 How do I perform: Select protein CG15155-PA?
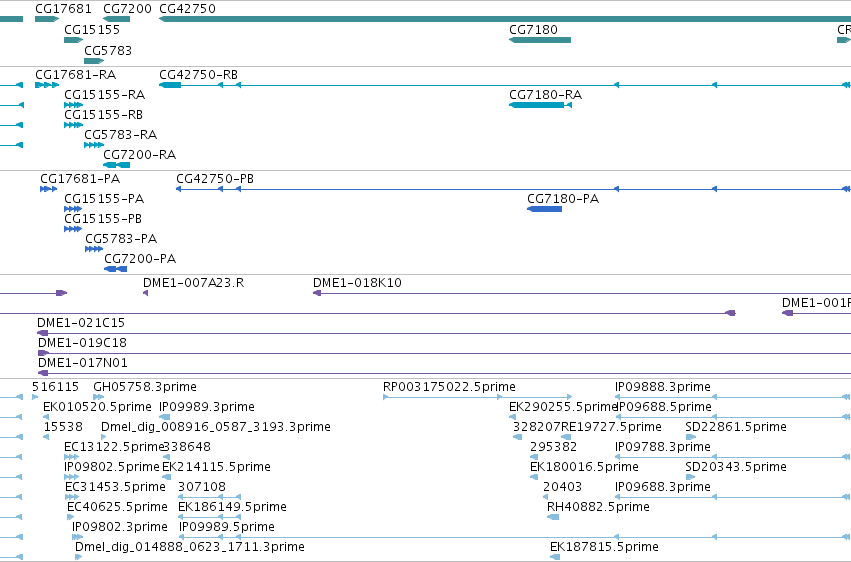pyautogui.click(x=73, y=209)
